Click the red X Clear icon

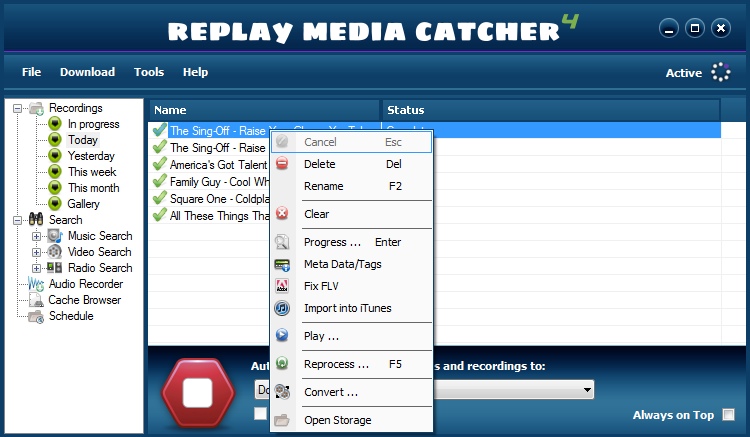(282, 213)
